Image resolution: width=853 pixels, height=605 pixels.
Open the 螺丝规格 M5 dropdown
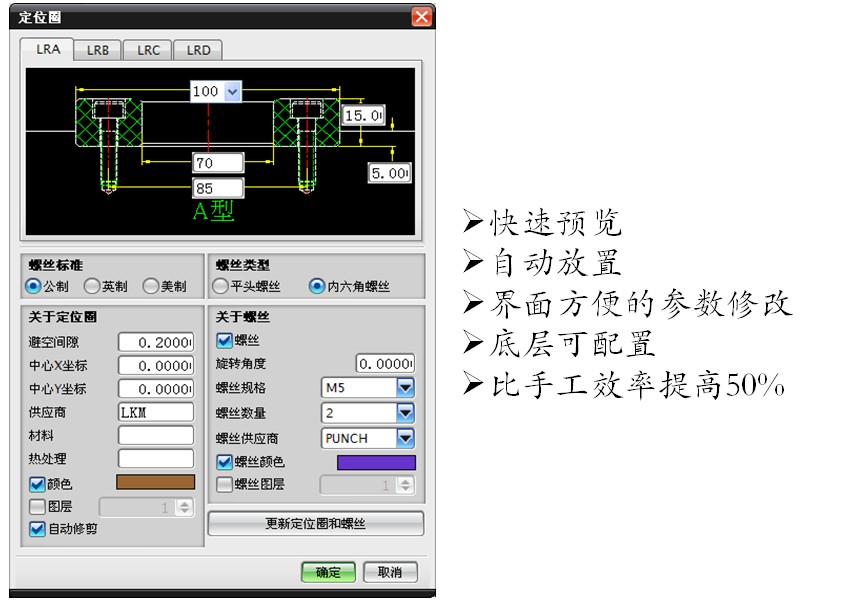tap(405, 387)
